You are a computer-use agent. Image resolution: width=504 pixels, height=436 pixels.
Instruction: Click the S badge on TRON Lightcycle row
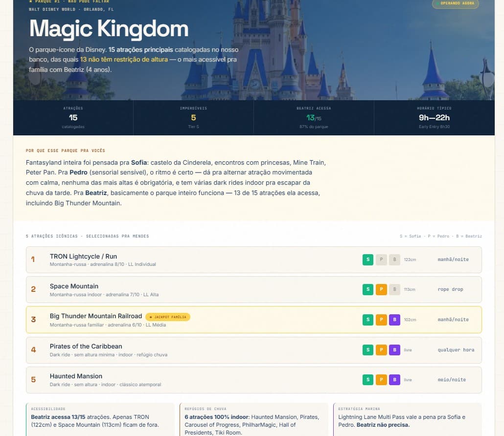[367, 260]
